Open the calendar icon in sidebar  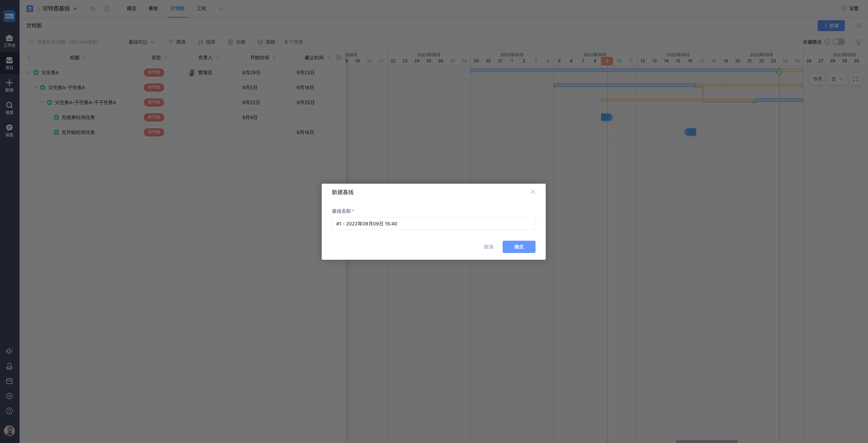tap(9, 381)
